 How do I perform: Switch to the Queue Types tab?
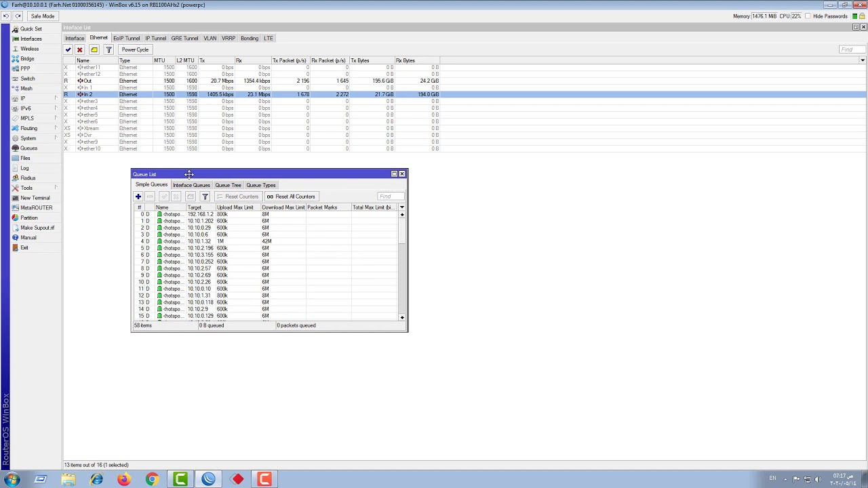point(261,185)
